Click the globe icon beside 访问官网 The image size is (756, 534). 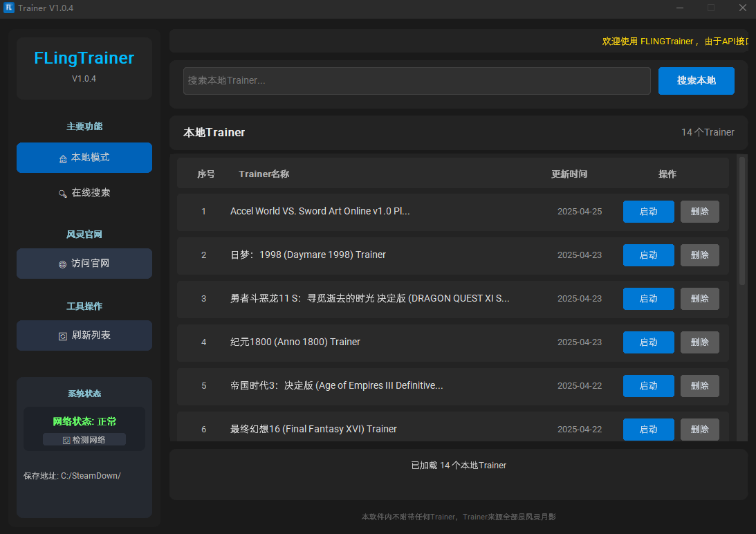(x=63, y=264)
